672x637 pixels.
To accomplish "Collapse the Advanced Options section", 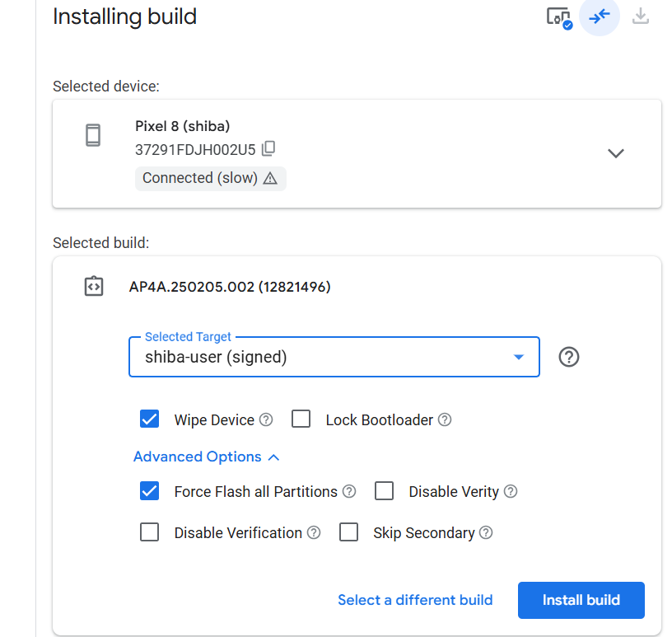I will pyautogui.click(x=207, y=457).
